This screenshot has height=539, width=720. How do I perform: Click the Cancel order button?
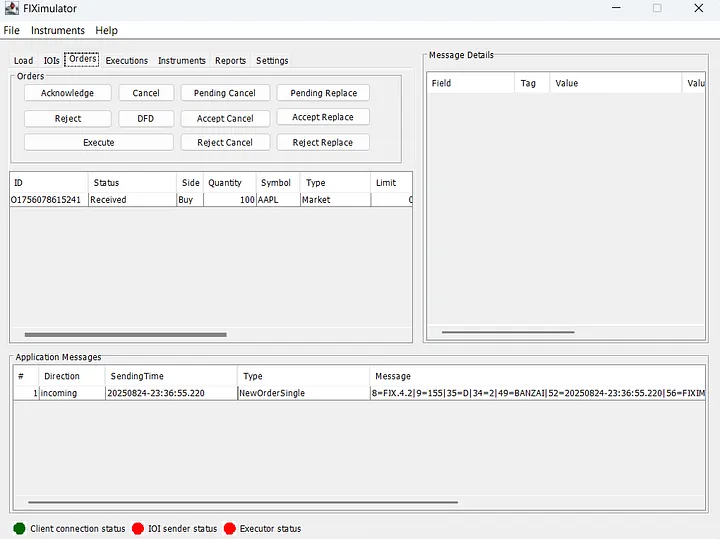[x=146, y=93]
